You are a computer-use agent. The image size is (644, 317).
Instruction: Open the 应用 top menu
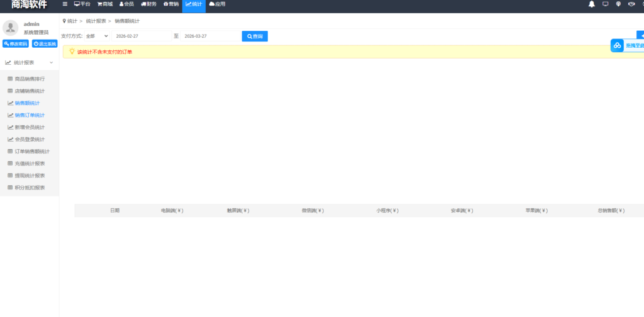(217, 4)
